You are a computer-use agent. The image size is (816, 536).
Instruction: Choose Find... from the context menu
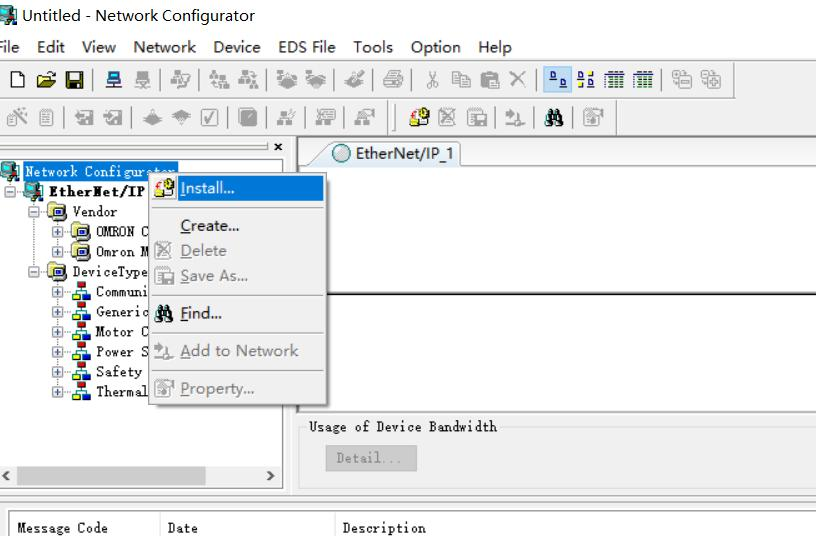200,314
